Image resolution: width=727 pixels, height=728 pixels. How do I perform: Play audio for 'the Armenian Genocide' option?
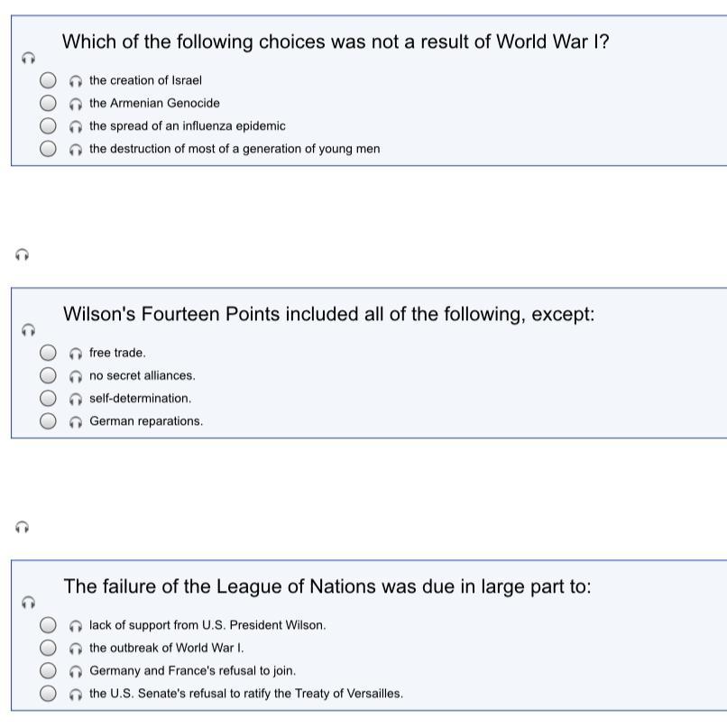tap(76, 104)
